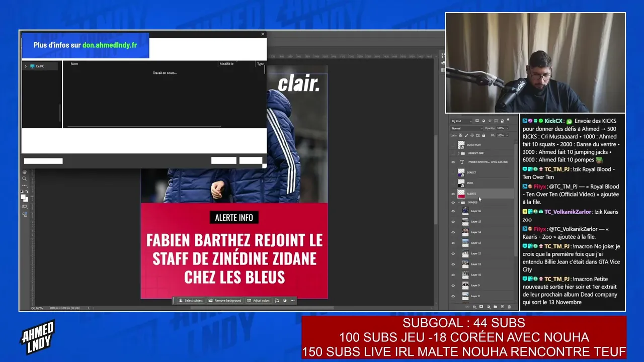Click the lock position icon
The width and height of the screenshot is (644, 362).
click(472, 135)
